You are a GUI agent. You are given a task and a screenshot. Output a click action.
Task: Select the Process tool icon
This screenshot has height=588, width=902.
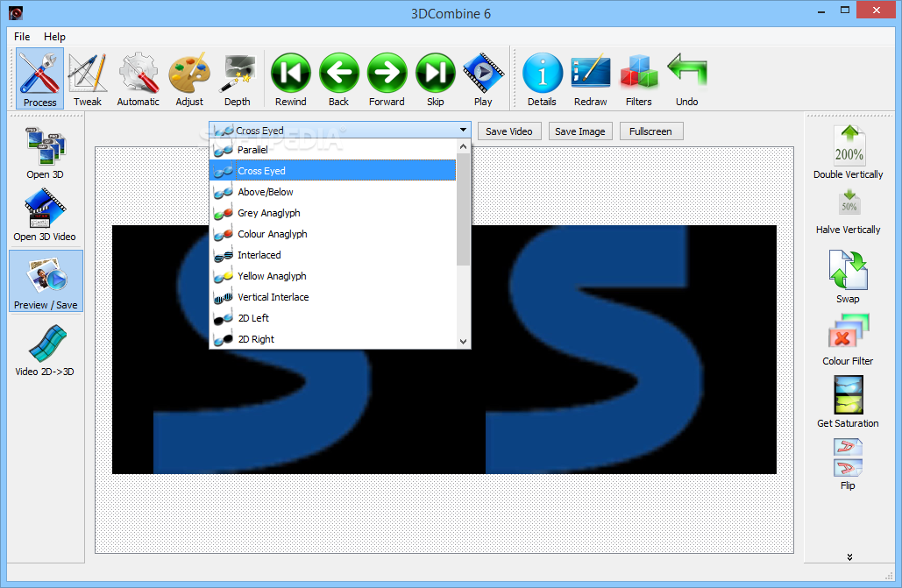[x=39, y=78]
